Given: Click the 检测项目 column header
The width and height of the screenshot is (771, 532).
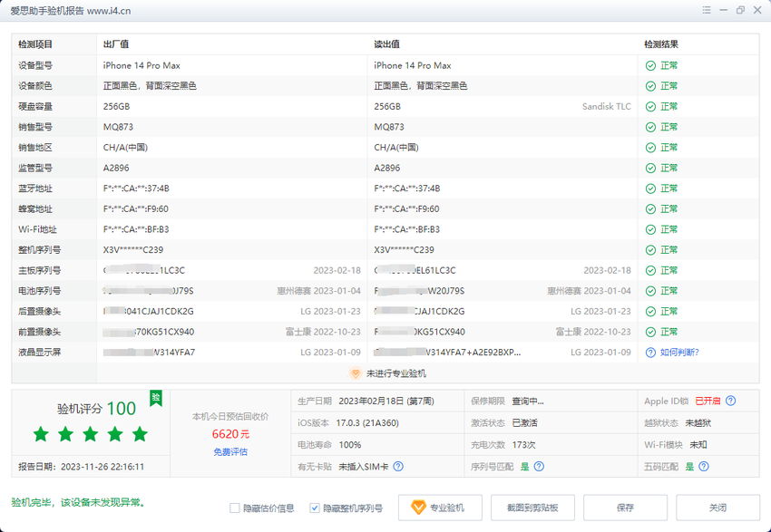Looking at the screenshot, I should 35,44.
